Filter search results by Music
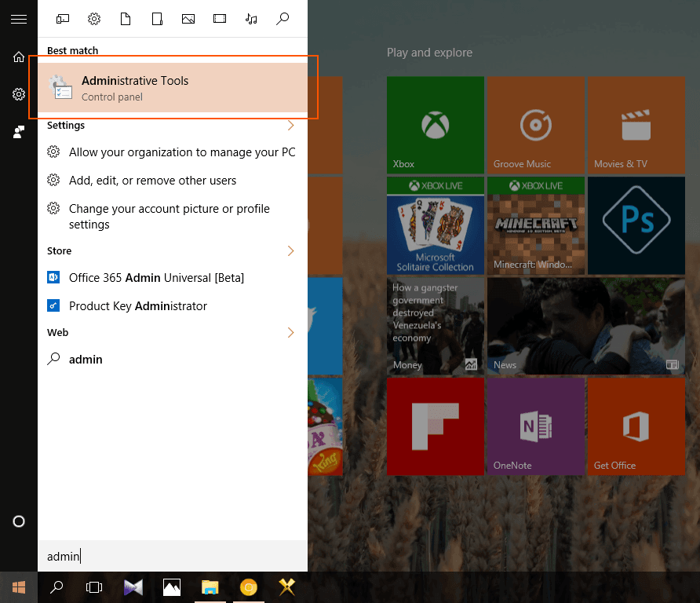The height and width of the screenshot is (603, 700). tap(251, 19)
